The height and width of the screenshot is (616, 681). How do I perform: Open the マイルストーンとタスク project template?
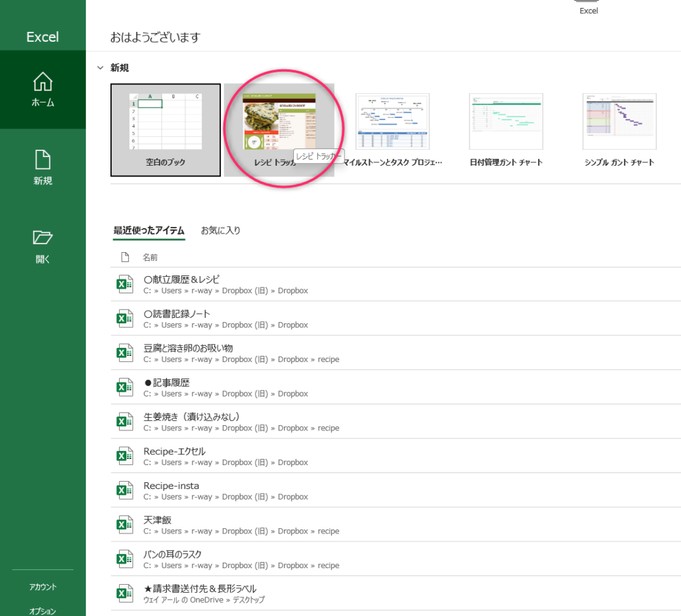pyautogui.click(x=392, y=130)
